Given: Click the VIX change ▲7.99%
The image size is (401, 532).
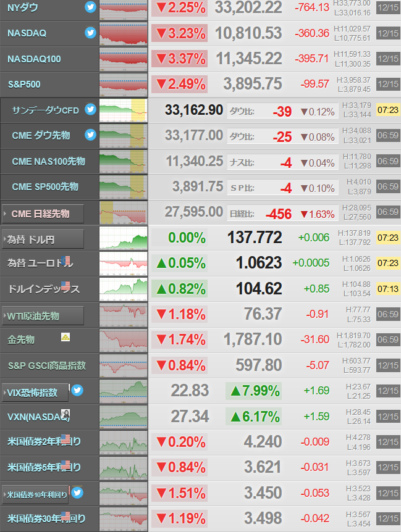Looking at the screenshot, I should (x=254, y=391).
